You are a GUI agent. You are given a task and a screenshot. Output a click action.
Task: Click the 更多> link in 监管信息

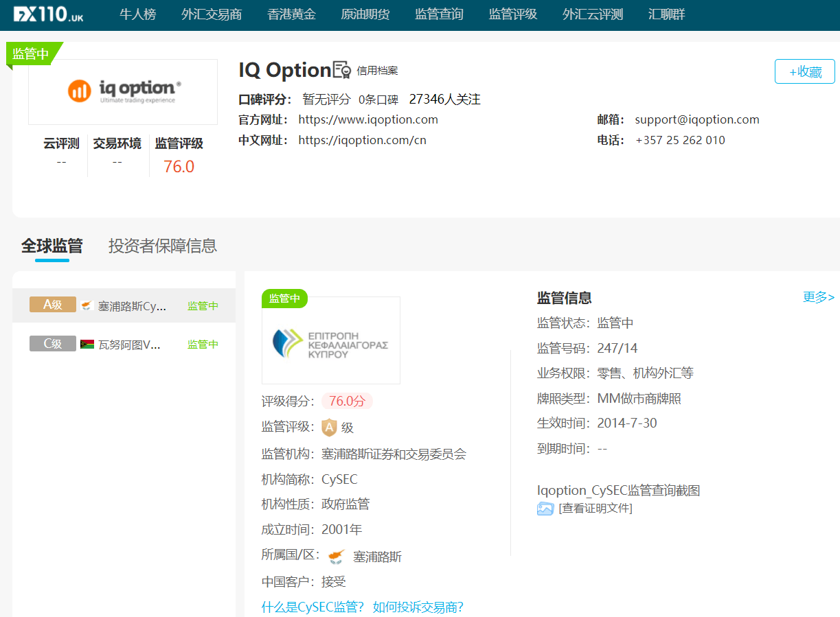click(819, 297)
